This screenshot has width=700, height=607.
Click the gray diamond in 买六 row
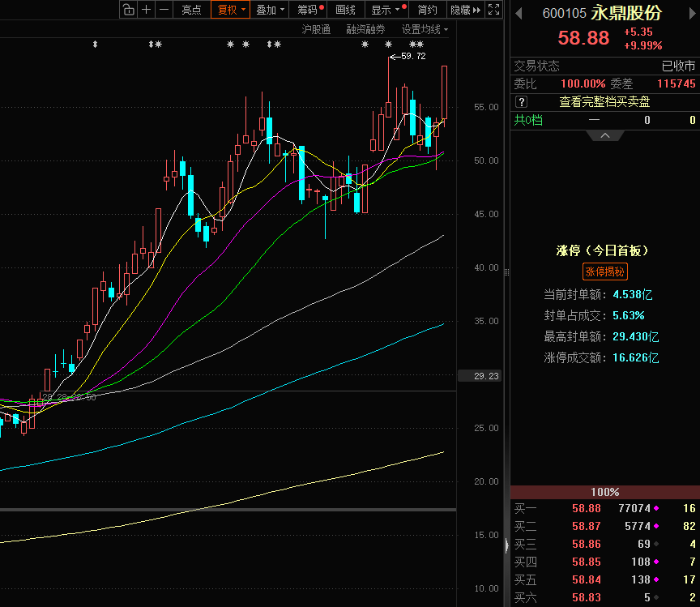pyautogui.click(x=656, y=597)
